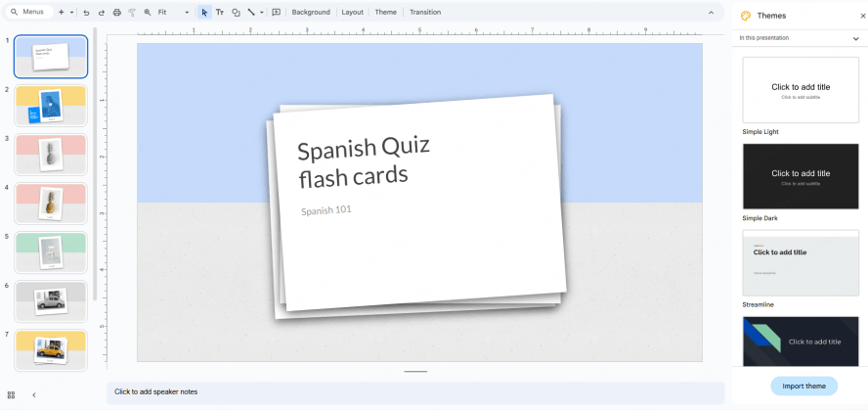Close the Themes side panel
The height and width of the screenshot is (410, 868).
(x=862, y=16)
